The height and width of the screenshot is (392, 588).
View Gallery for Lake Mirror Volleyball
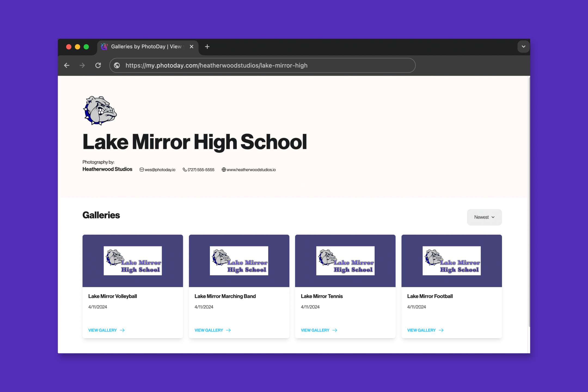click(x=106, y=330)
